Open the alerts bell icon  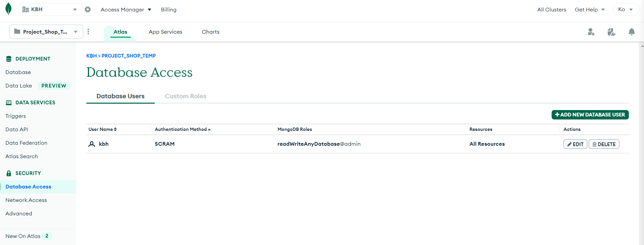[x=632, y=32]
